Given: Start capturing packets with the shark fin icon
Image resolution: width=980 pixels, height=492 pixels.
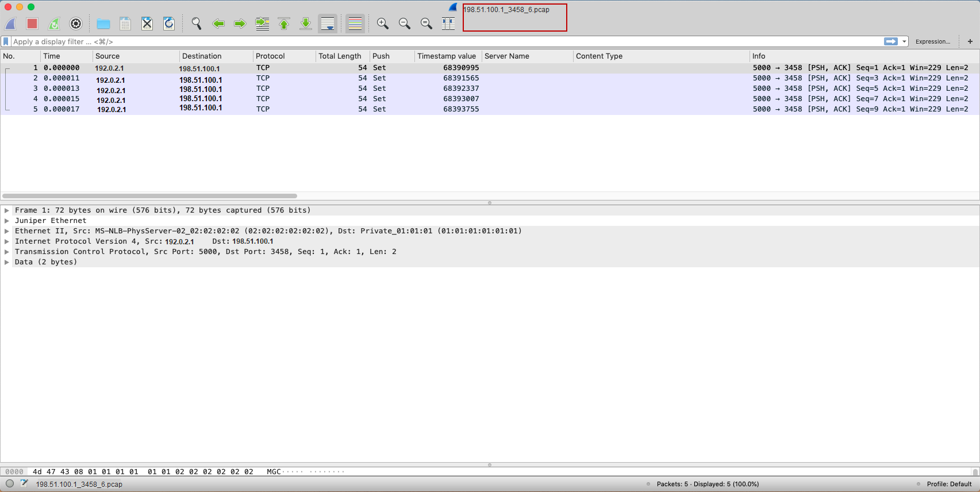Looking at the screenshot, I should point(11,24).
